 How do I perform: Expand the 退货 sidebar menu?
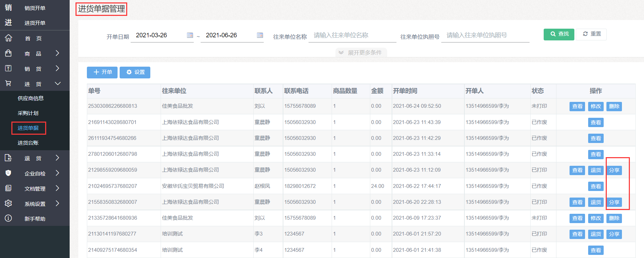tap(57, 158)
